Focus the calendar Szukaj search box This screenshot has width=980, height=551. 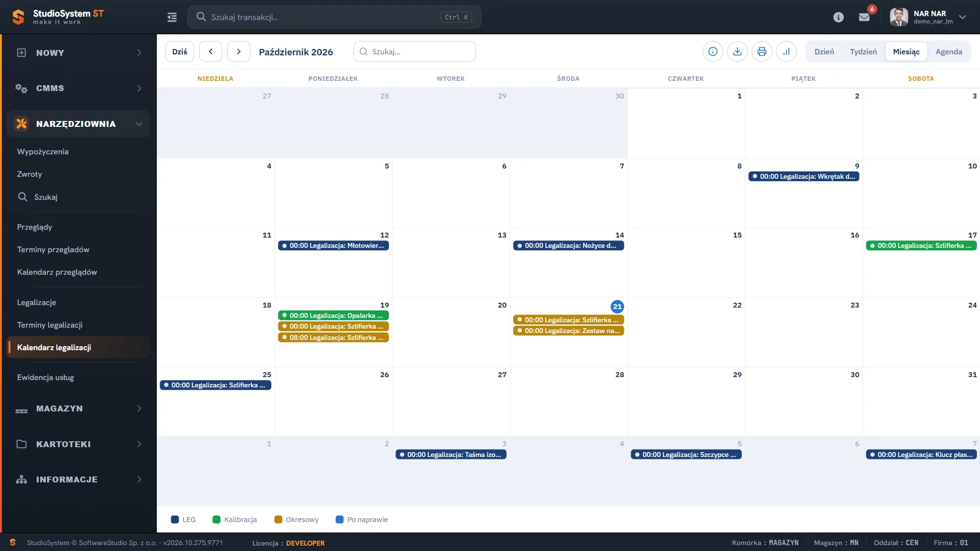point(415,51)
